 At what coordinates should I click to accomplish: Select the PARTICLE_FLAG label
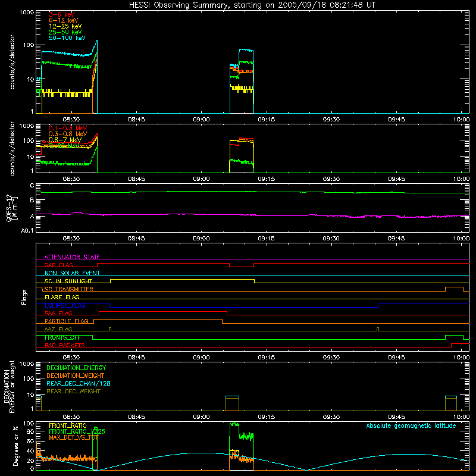coord(67,321)
